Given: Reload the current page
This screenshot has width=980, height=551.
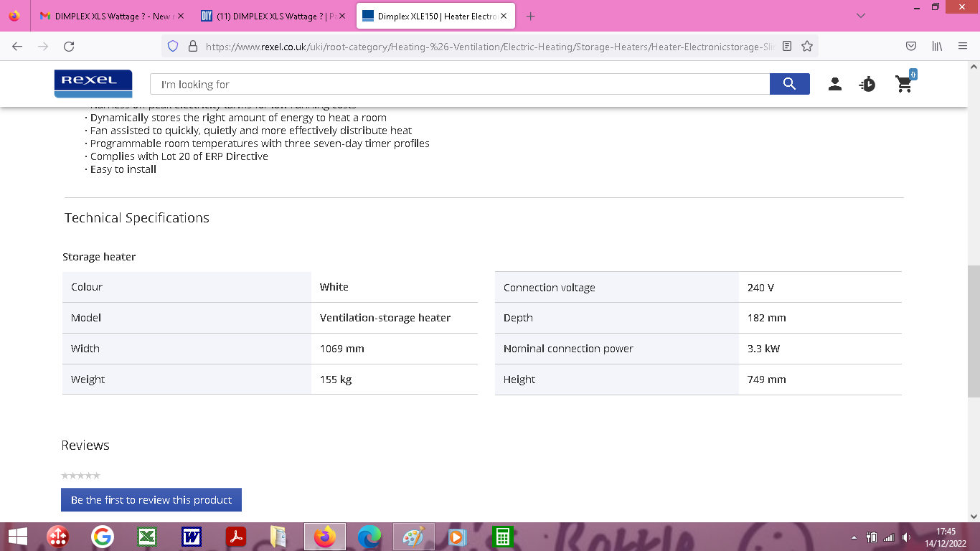Looking at the screenshot, I should (x=69, y=46).
